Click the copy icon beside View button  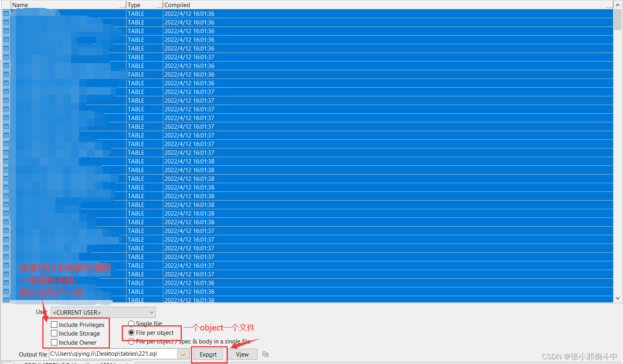point(265,354)
